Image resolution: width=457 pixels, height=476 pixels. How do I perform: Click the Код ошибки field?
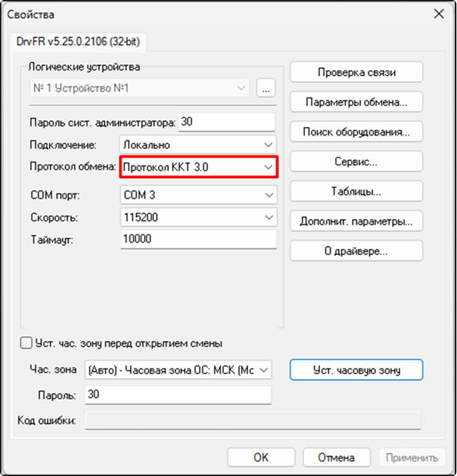[x=253, y=420]
